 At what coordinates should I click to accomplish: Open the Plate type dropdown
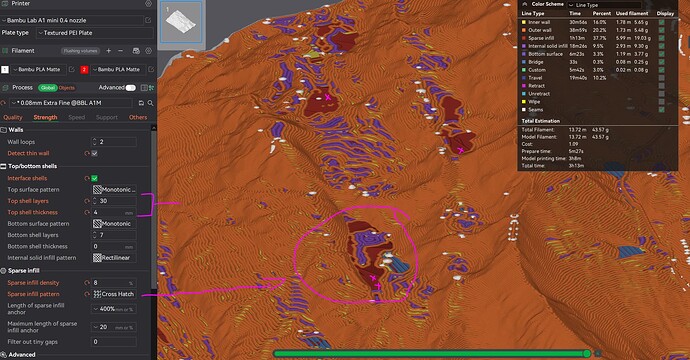pyautogui.click(x=95, y=33)
